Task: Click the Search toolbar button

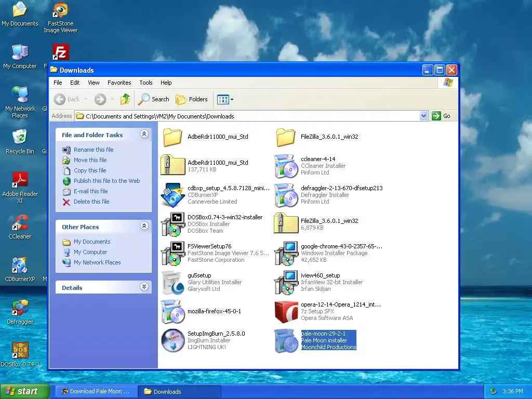Action: [154, 99]
